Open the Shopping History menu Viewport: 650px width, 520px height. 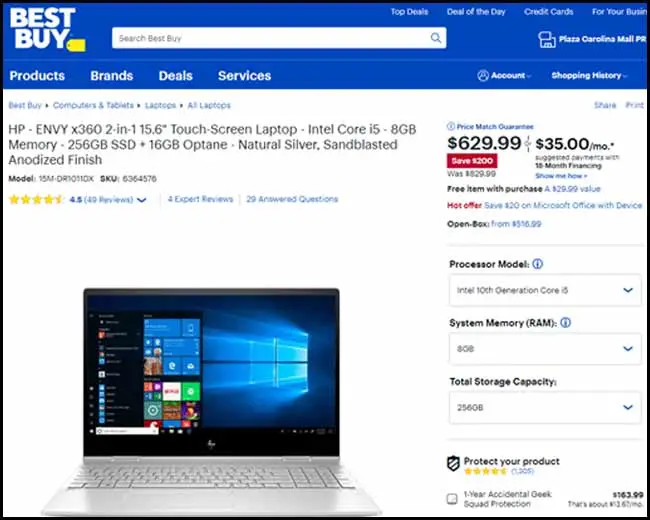[589, 75]
